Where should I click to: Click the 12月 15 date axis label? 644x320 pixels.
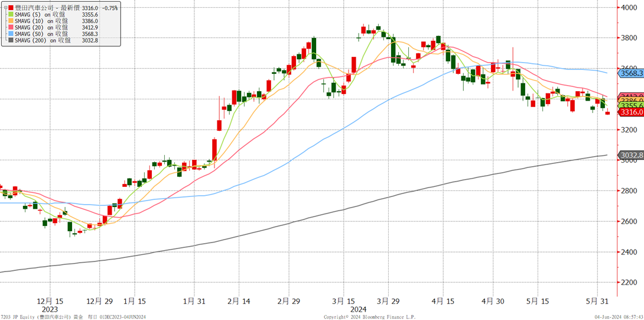50,301
